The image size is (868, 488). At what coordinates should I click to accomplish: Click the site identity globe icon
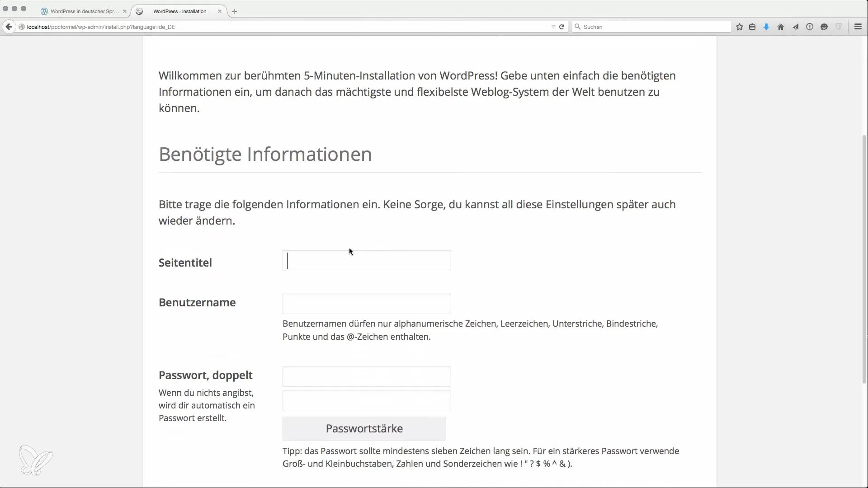point(21,27)
